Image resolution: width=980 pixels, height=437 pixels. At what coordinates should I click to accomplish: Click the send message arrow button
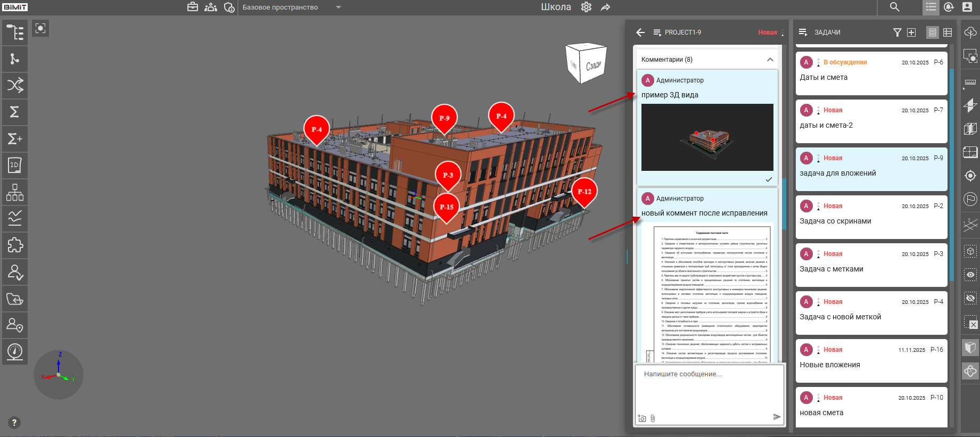tap(777, 417)
